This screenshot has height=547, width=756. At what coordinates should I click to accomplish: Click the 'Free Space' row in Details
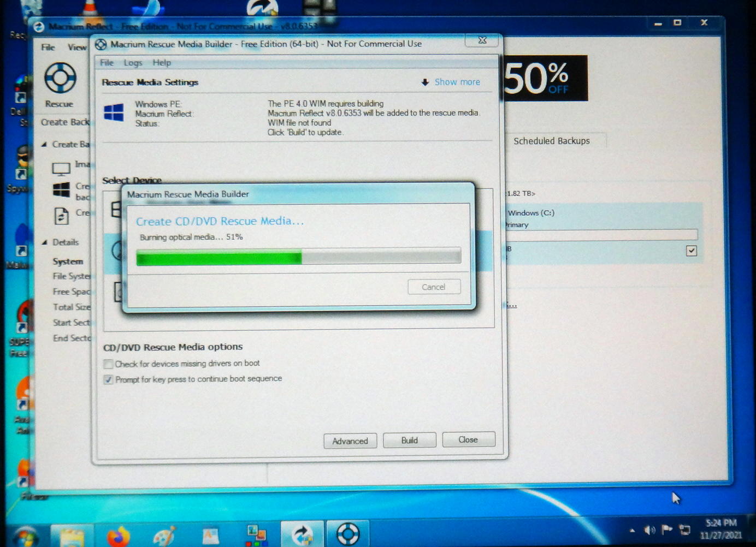pos(72,292)
